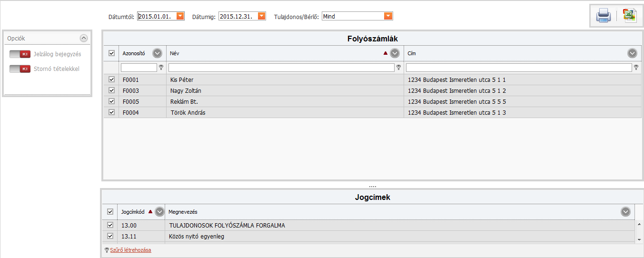Click the F0005 identifier cell
This screenshot has height=258, width=644.
point(142,101)
